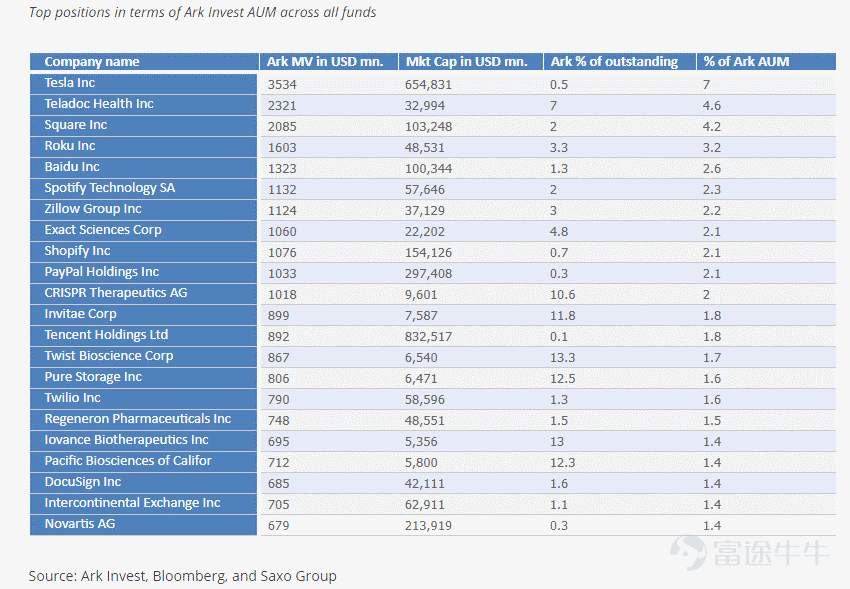Click Invitae's outstanding percentage 11.8

coord(563,316)
